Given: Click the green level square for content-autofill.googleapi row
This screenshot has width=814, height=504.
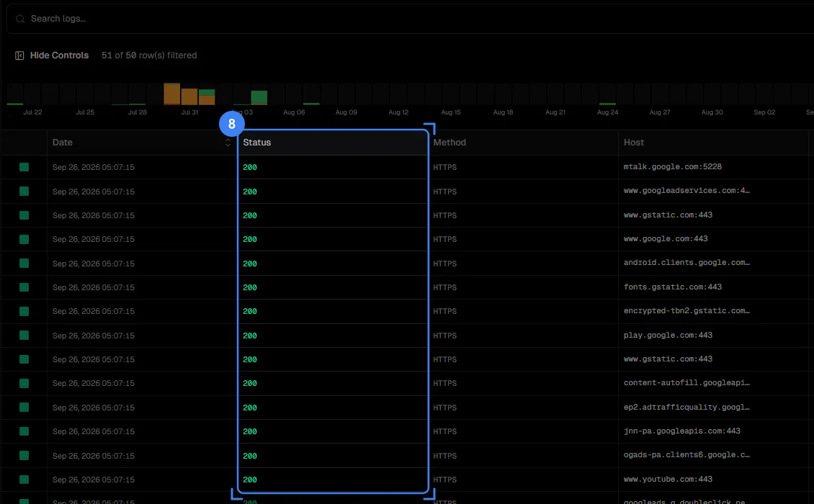Looking at the screenshot, I should (24, 383).
